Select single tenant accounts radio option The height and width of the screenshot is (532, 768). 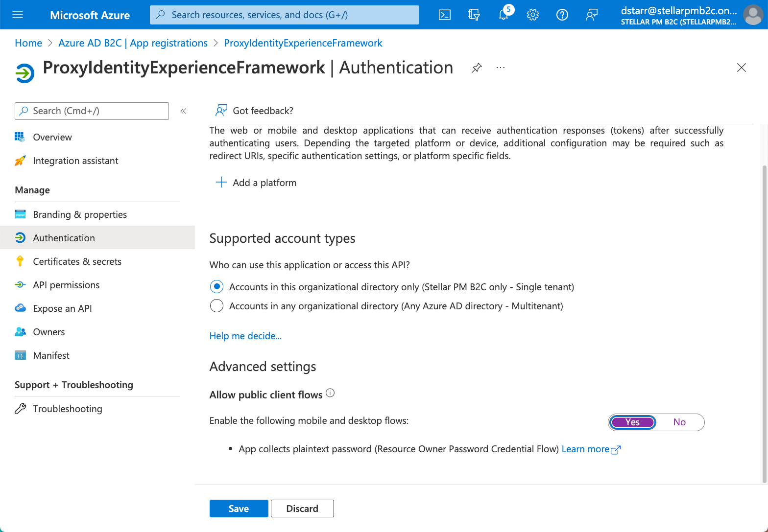tap(216, 287)
